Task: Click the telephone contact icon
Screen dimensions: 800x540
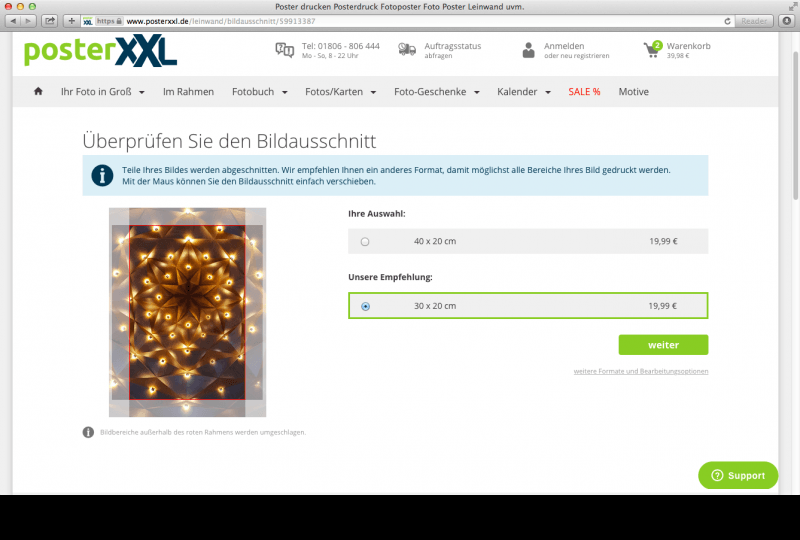Action: pyautogui.click(x=285, y=50)
